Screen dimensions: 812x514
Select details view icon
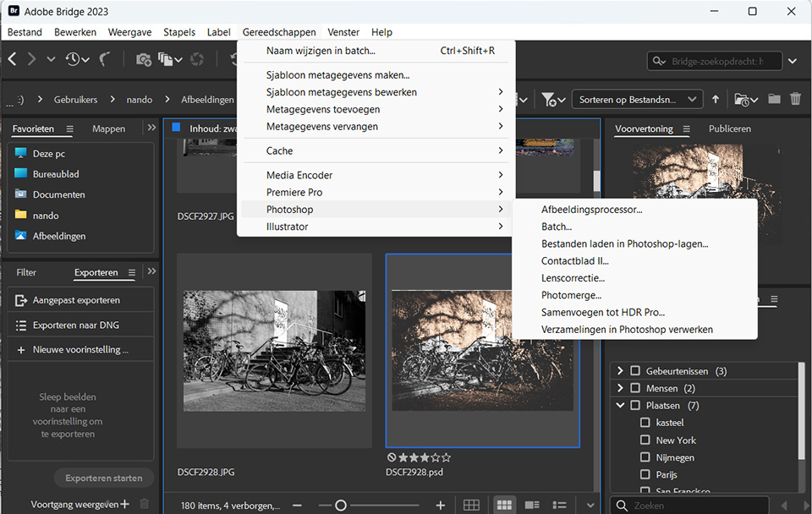click(532, 506)
